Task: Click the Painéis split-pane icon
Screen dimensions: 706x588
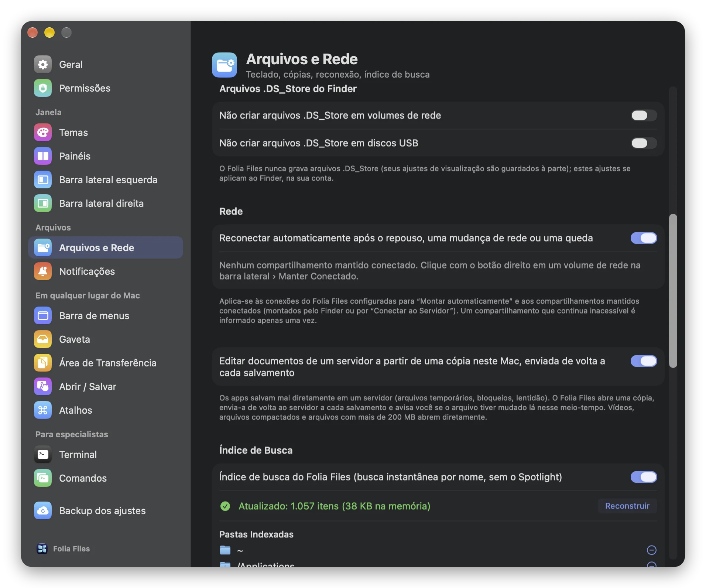Action: [43, 156]
